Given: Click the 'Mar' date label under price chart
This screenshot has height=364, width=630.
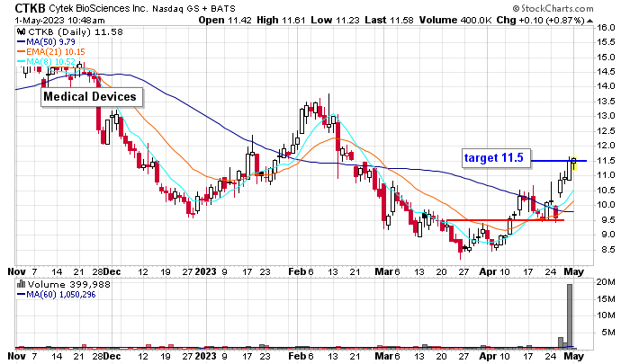Looking at the screenshot, I should coord(383,271).
